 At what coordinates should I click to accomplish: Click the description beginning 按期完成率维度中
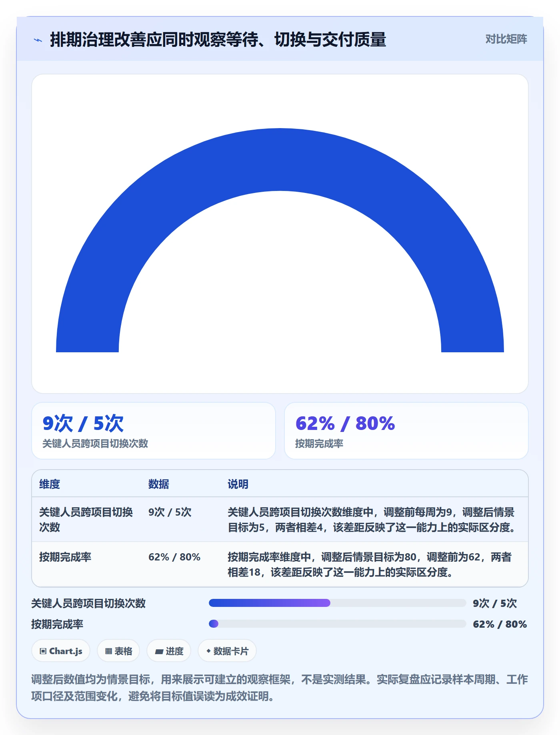(x=370, y=564)
